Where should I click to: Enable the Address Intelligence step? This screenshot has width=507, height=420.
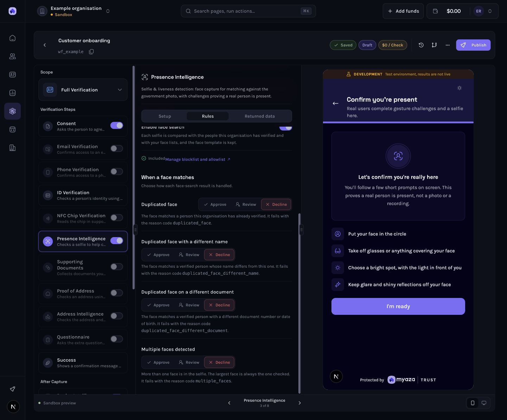coord(116,316)
